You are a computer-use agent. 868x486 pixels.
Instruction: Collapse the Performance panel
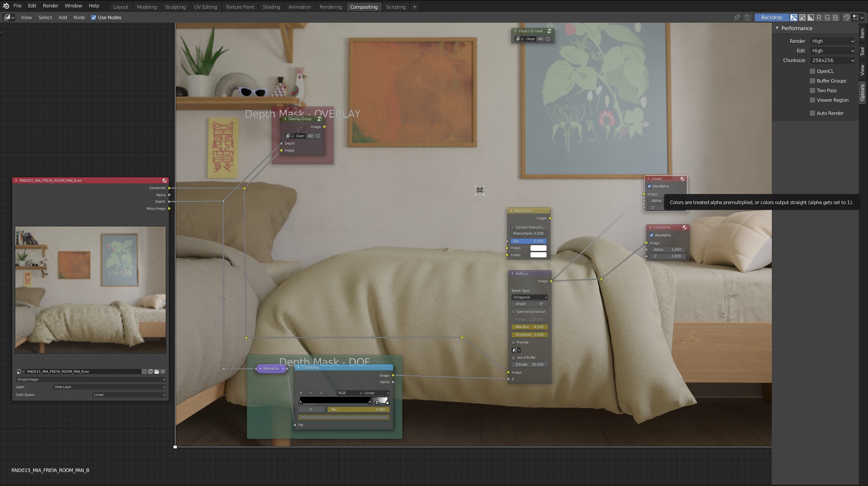777,28
